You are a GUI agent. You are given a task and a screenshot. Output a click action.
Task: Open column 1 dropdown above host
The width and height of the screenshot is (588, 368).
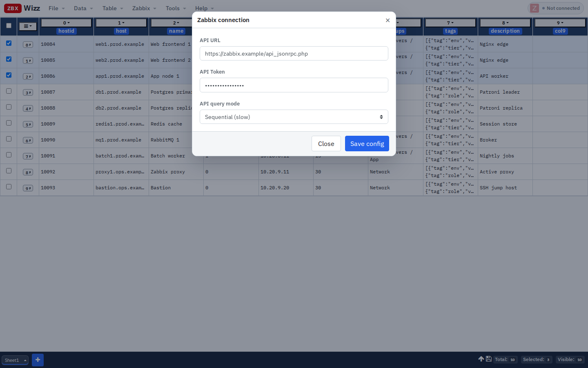coord(121,23)
